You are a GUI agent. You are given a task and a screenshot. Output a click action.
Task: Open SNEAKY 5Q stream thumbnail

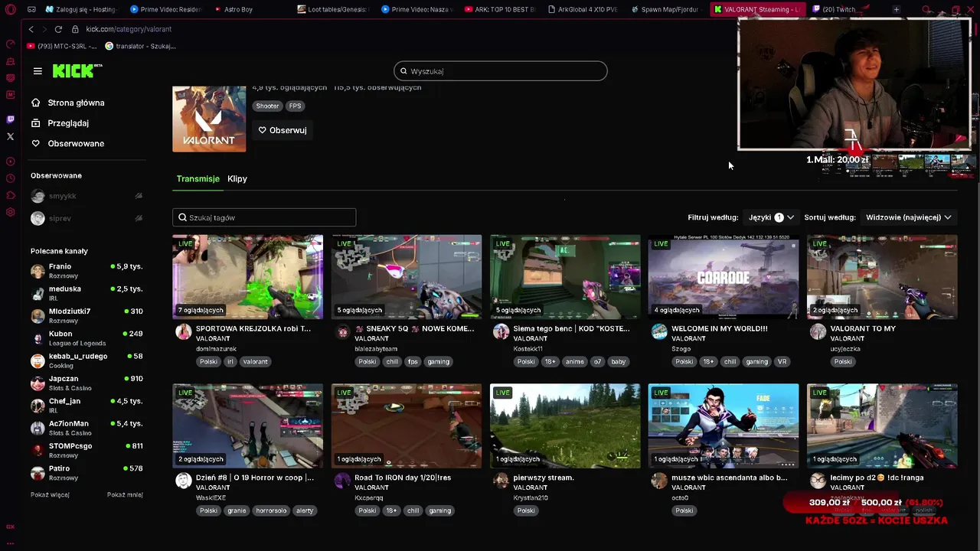point(407,277)
